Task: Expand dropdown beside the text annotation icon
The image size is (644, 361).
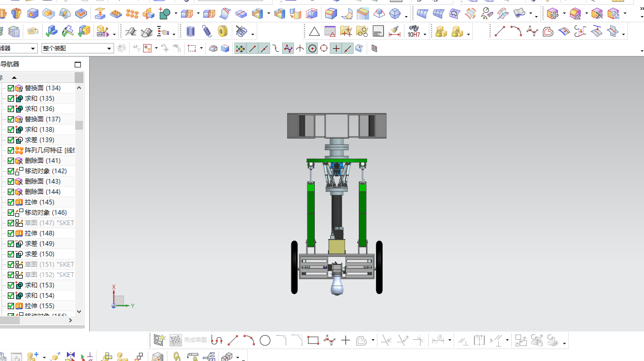Action: coord(115,35)
